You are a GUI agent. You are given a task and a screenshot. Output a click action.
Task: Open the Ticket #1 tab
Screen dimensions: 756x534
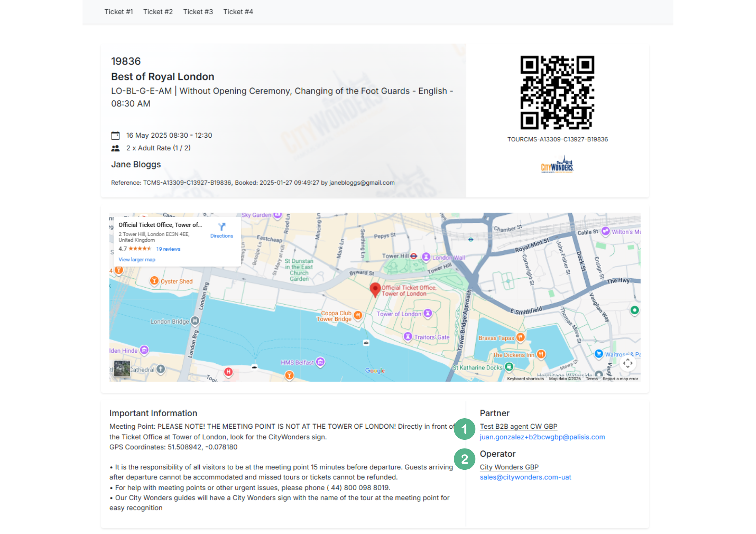[119, 12]
